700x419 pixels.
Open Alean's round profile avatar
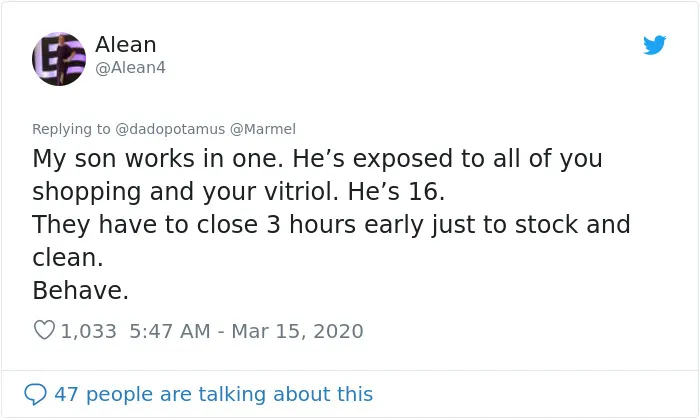(x=59, y=59)
